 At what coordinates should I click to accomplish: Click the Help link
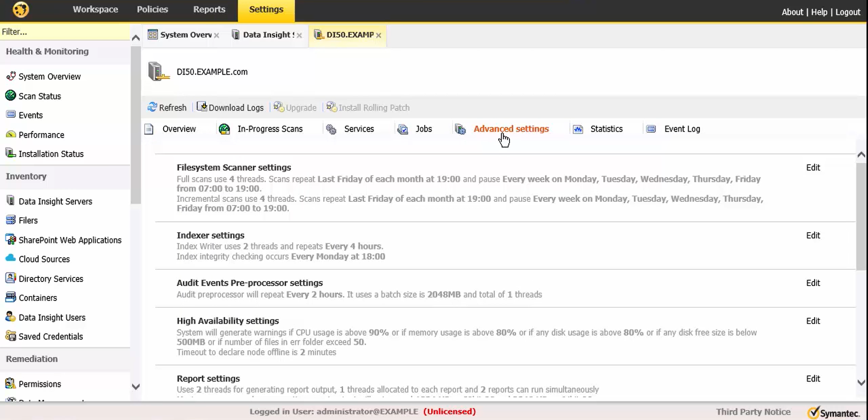coord(819,12)
